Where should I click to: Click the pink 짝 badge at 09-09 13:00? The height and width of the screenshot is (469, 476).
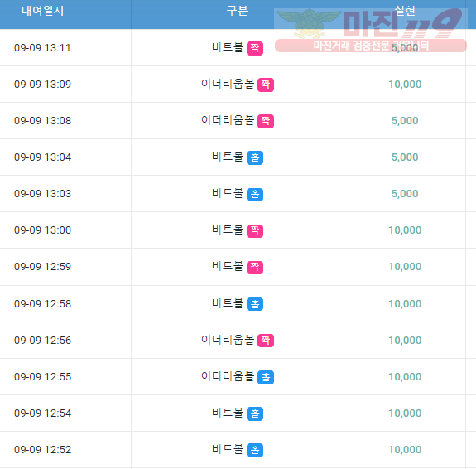click(x=255, y=230)
